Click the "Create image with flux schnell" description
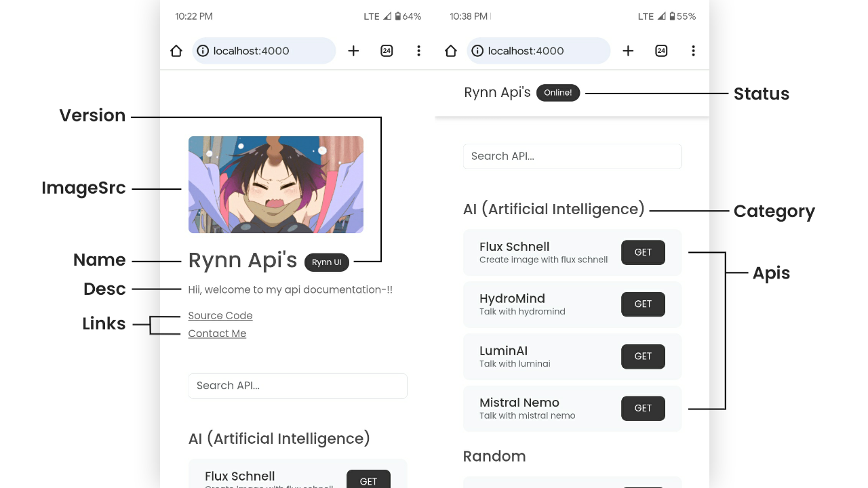Image resolution: width=868 pixels, height=488 pixels. [x=543, y=260]
